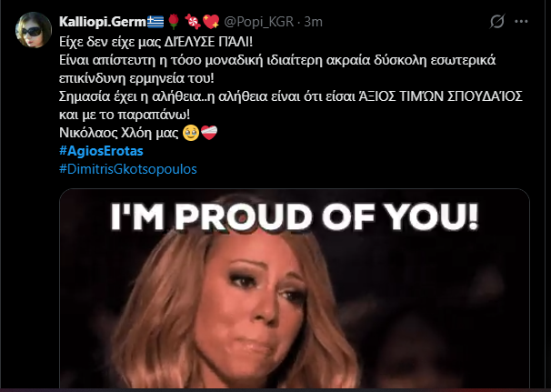Open the three-dot More options menu

click(x=521, y=22)
